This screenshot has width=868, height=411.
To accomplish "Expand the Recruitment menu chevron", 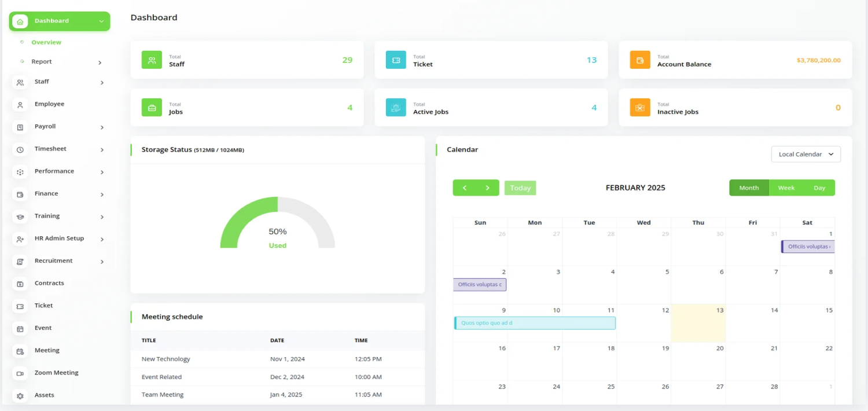I will 102,262.
